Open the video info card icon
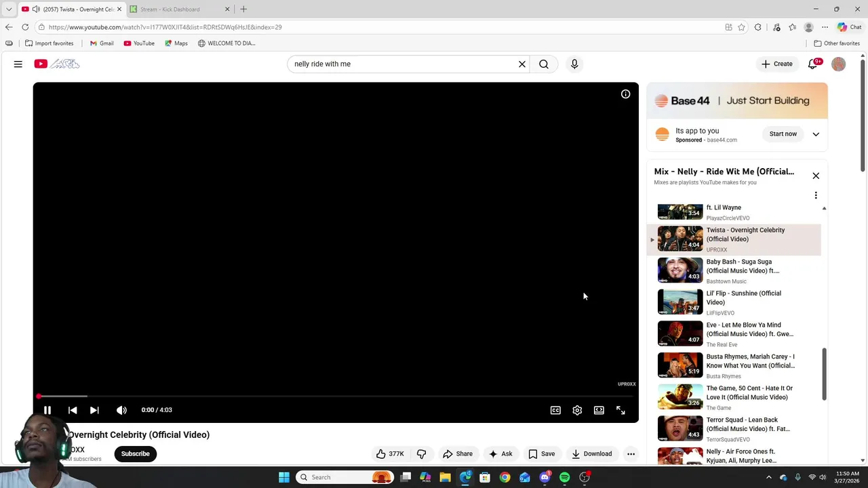Screen dimensions: 868x488 (x=625, y=94)
